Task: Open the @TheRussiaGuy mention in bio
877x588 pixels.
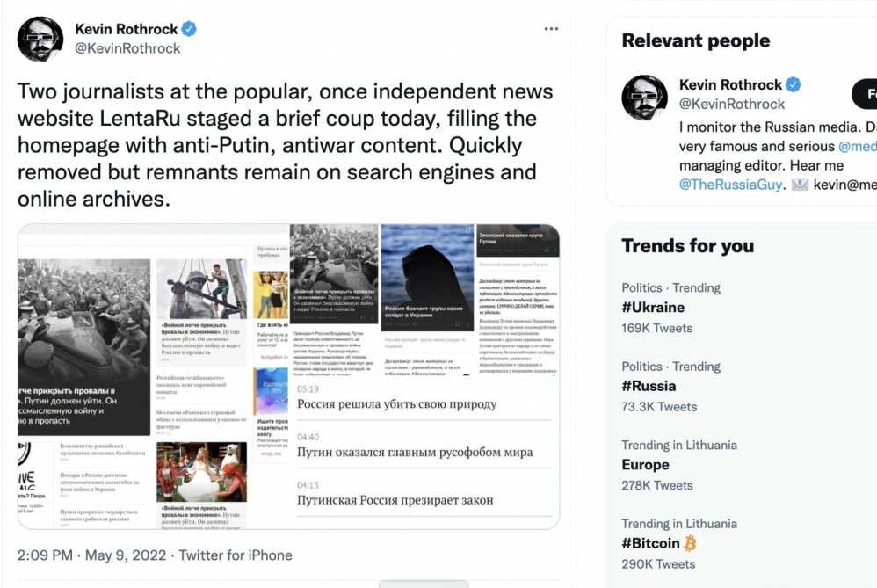Action: [730, 185]
